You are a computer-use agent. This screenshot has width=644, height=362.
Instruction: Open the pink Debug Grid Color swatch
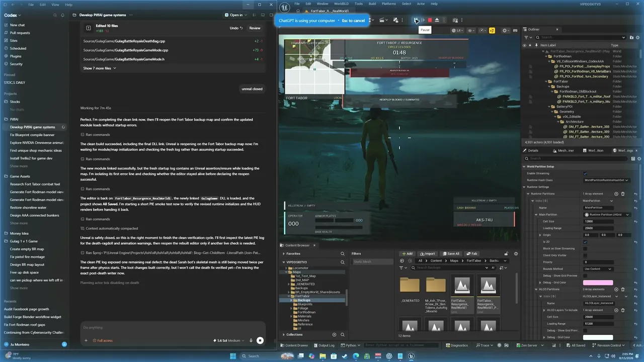point(598,283)
